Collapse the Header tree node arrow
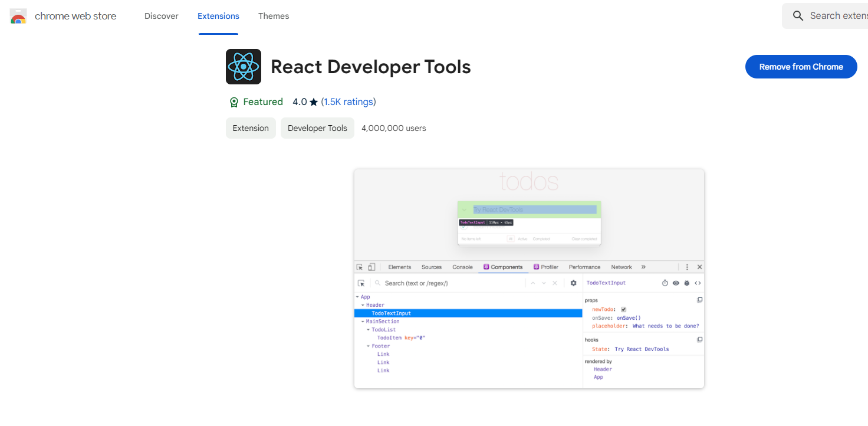 tap(363, 306)
